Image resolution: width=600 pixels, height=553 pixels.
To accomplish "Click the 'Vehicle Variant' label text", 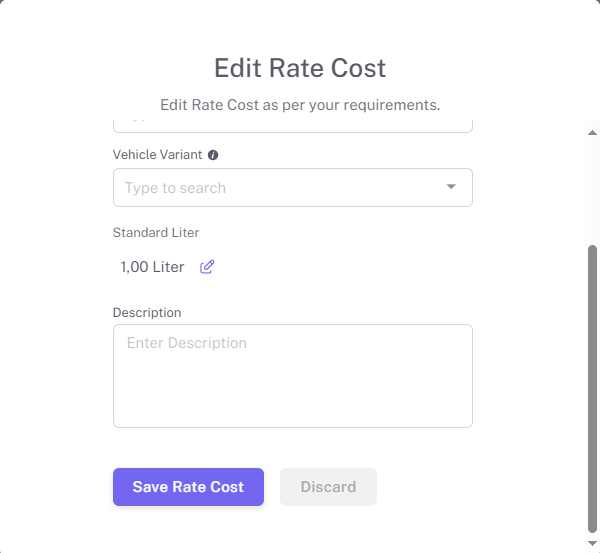I will 157,155.
